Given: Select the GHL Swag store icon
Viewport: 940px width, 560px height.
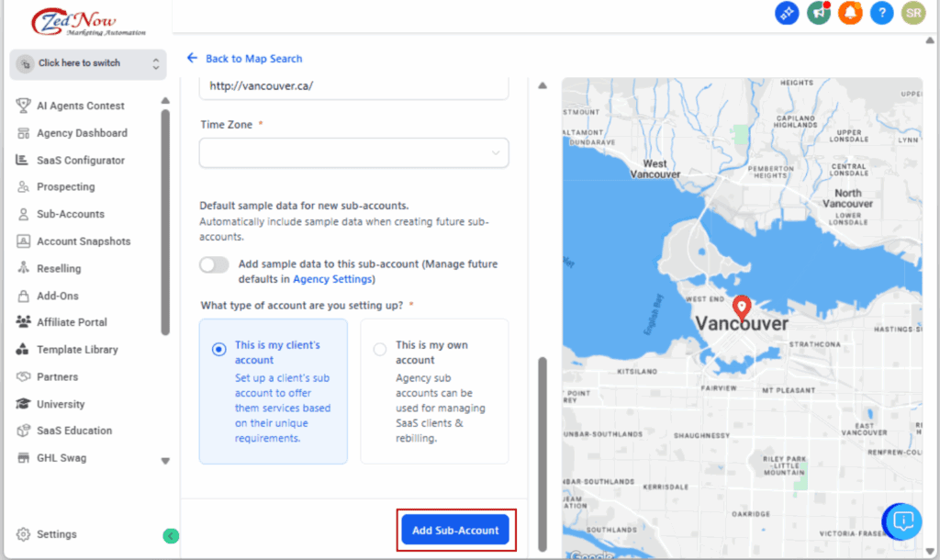Looking at the screenshot, I should [x=23, y=458].
